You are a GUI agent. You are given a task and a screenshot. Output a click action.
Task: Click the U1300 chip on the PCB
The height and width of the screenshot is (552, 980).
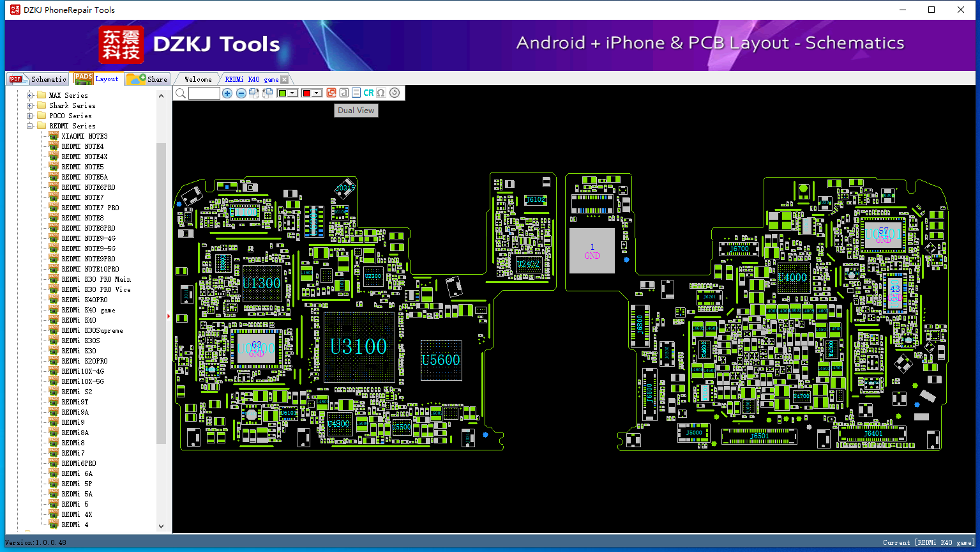click(x=262, y=283)
